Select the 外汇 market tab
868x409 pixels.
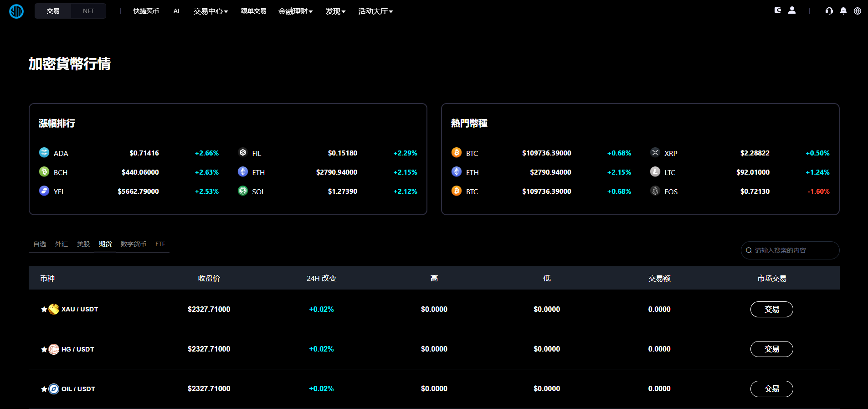(x=62, y=244)
